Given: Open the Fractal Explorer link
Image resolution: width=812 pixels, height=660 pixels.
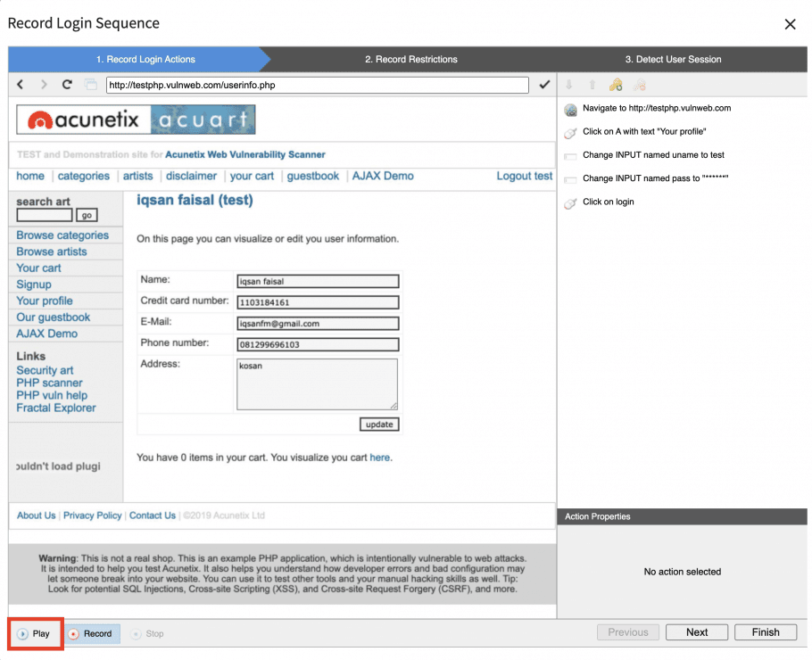Looking at the screenshot, I should coord(56,408).
